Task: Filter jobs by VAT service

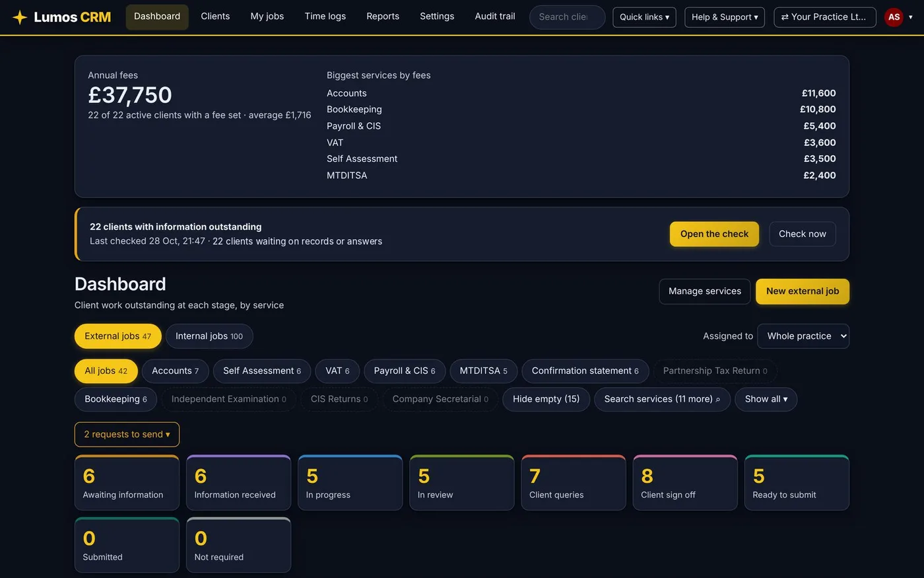Action: (x=337, y=371)
